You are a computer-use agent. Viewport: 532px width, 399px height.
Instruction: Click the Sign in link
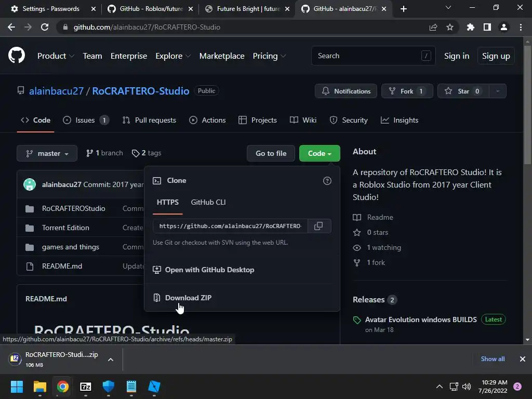point(457,56)
